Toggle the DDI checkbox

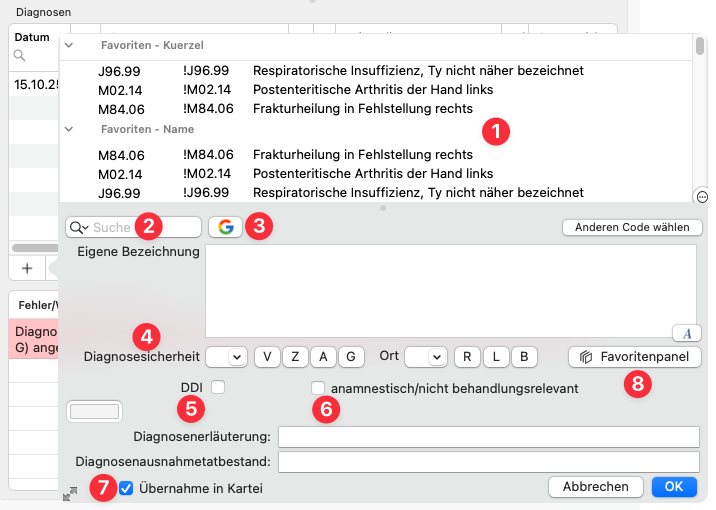pyautogui.click(x=218, y=387)
